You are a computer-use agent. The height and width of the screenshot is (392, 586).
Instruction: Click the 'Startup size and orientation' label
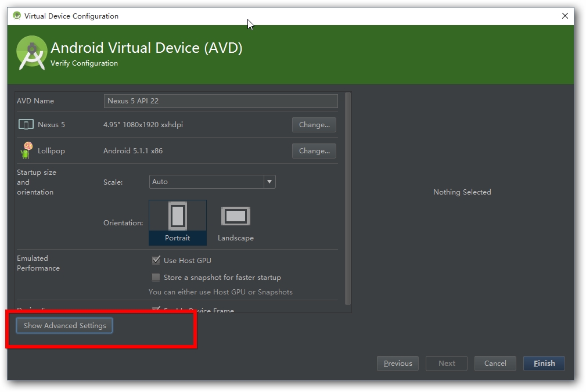(37, 182)
